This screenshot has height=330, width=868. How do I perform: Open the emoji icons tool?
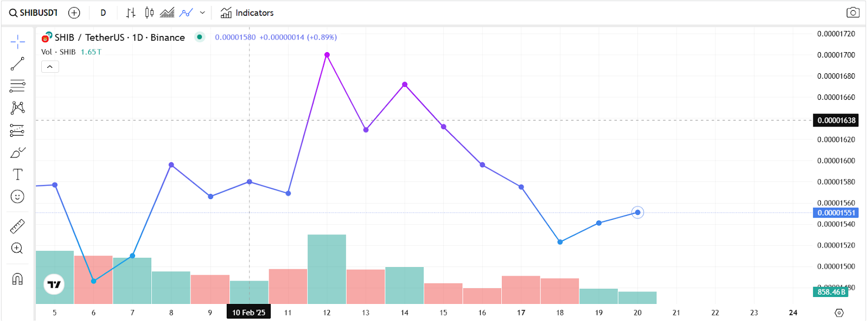(x=17, y=196)
